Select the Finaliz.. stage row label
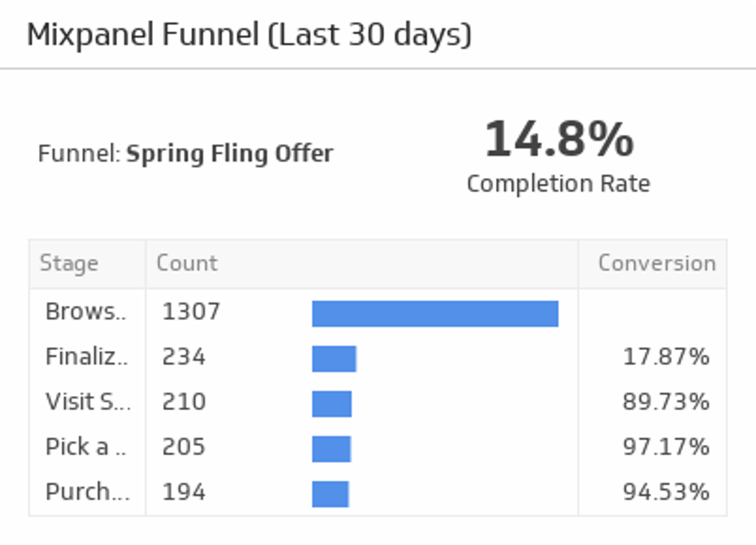The image size is (756, 545). (x=86, y=357)
